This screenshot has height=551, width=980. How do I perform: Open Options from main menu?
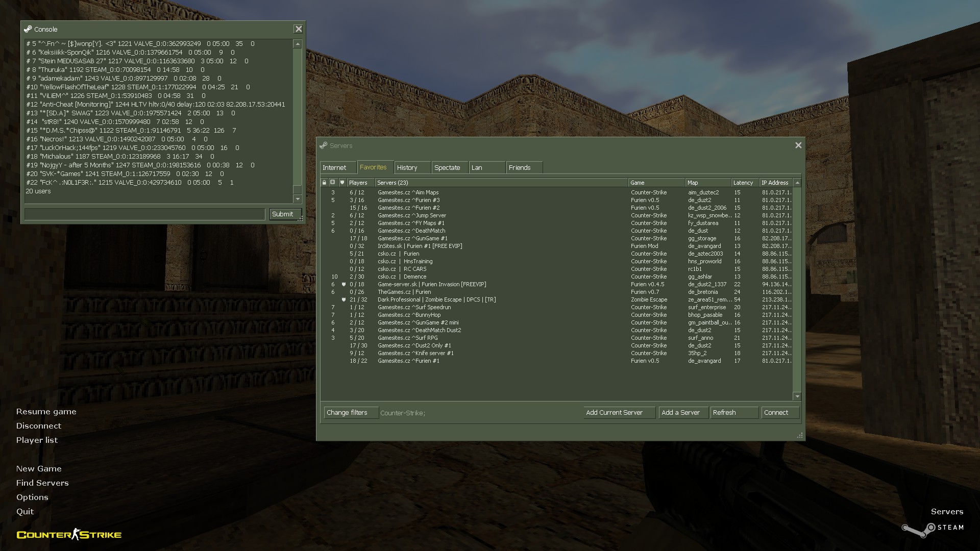tap(32, 497)
